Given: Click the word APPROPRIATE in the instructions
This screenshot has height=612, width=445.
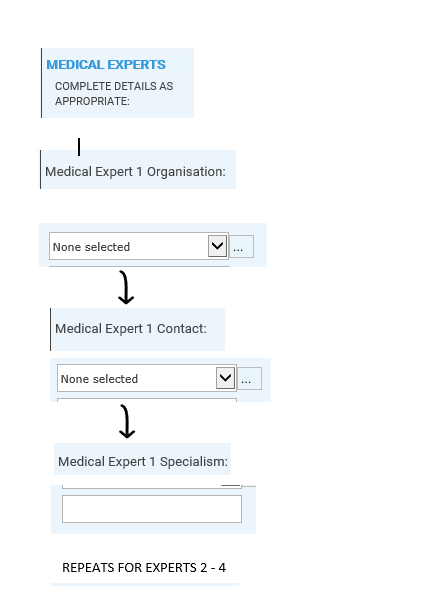Looking at the screenshot, I should coord(92,101).
